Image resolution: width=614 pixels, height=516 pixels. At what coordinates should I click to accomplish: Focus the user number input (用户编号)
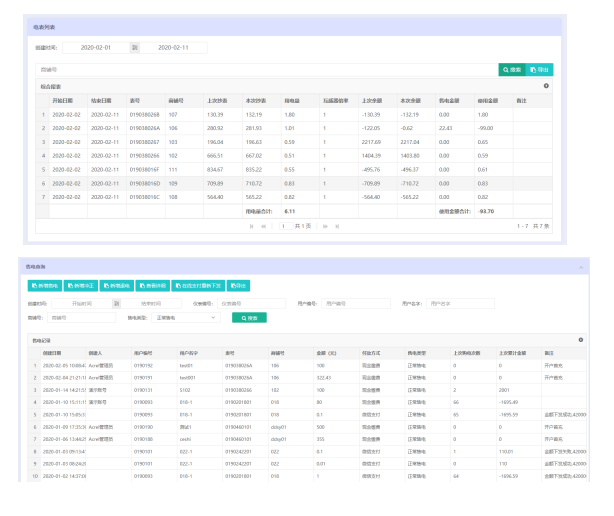(356, 304)
